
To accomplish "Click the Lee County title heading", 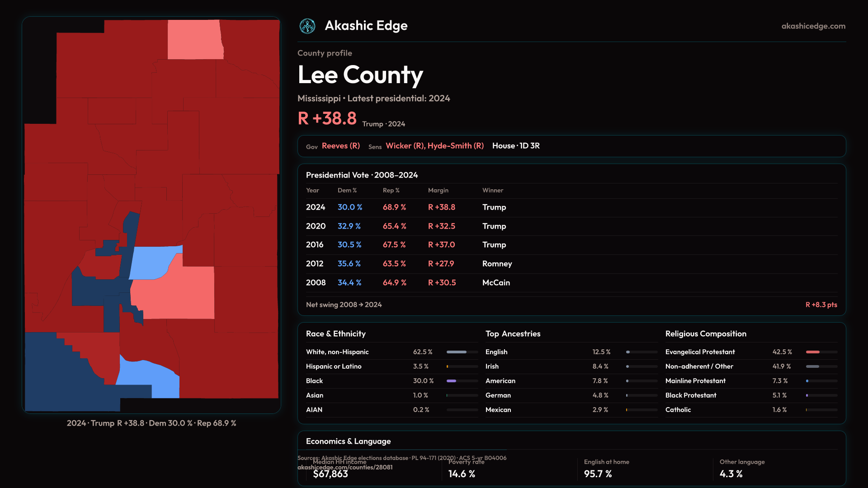I will [360, 75].
